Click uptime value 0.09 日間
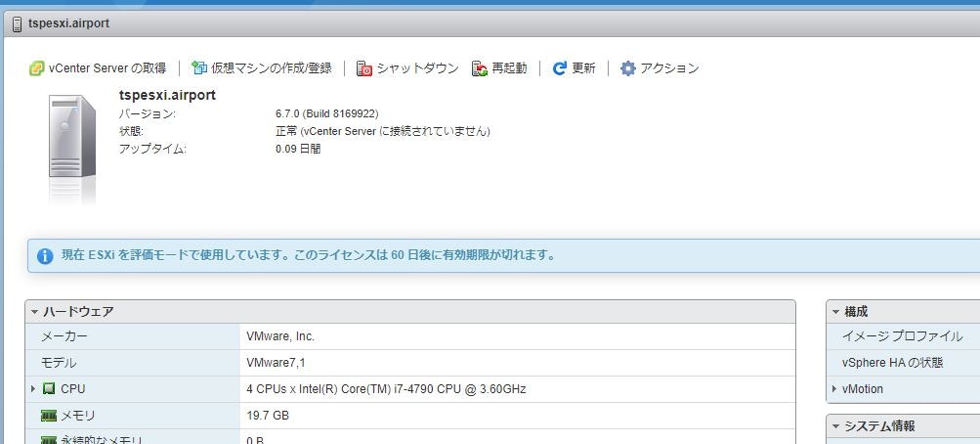 pos(298,149)
